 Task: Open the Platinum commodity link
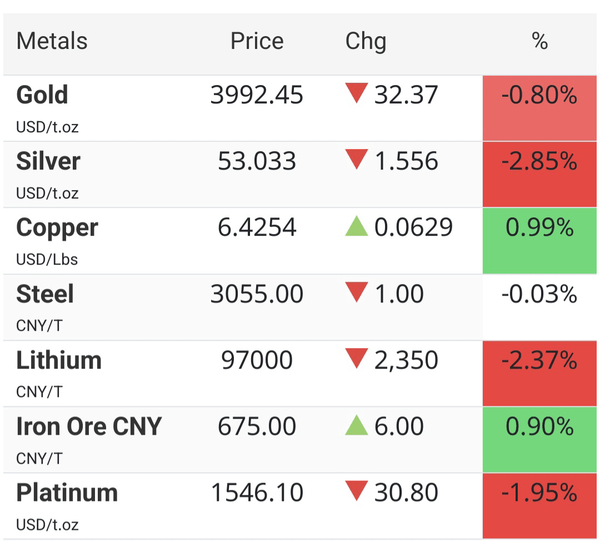(67, 492)
